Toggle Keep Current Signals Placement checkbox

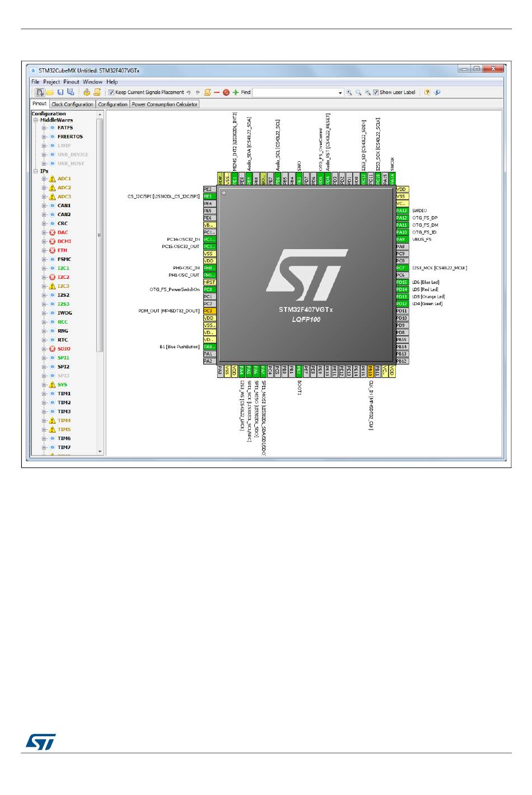(x=111, y=92)
